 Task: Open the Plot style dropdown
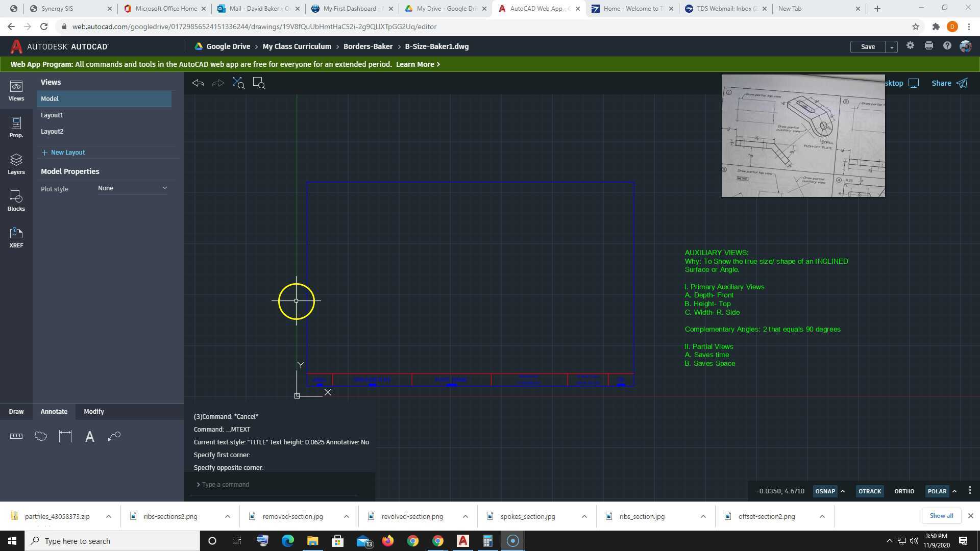[x=133, y=188]
